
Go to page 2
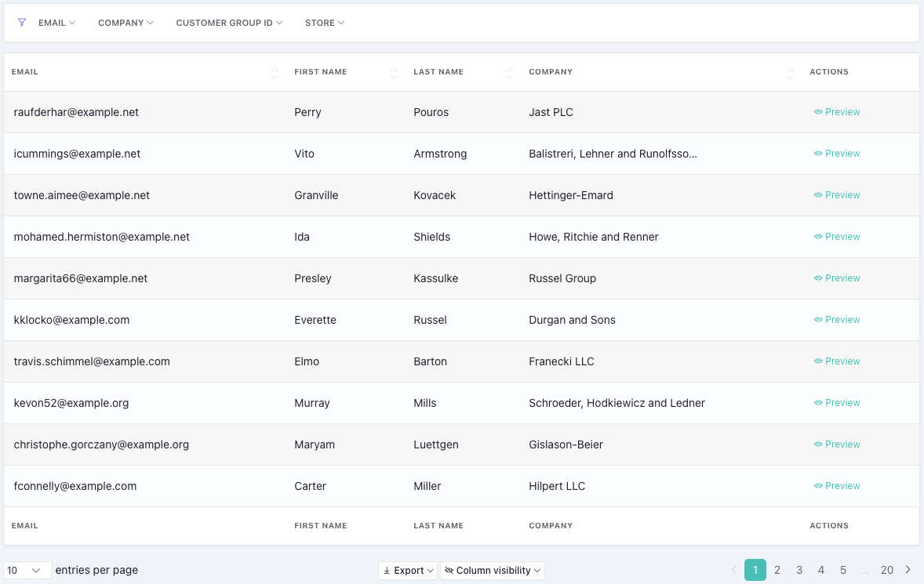777,570
